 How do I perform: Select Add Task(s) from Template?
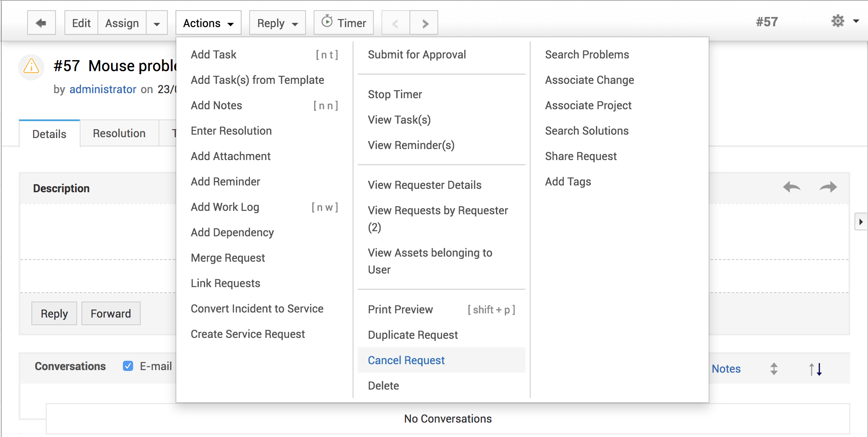(x=265, y=80)
